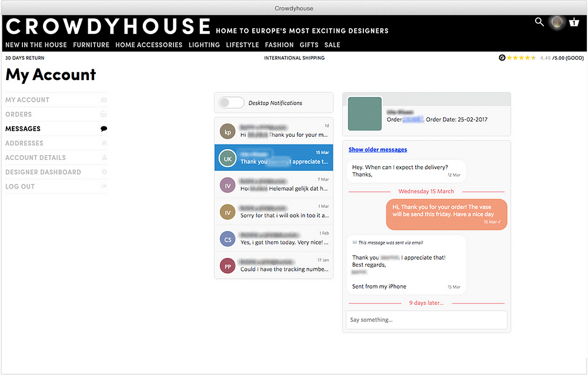Click the Say something message field
588x376 pixels.
426,320
